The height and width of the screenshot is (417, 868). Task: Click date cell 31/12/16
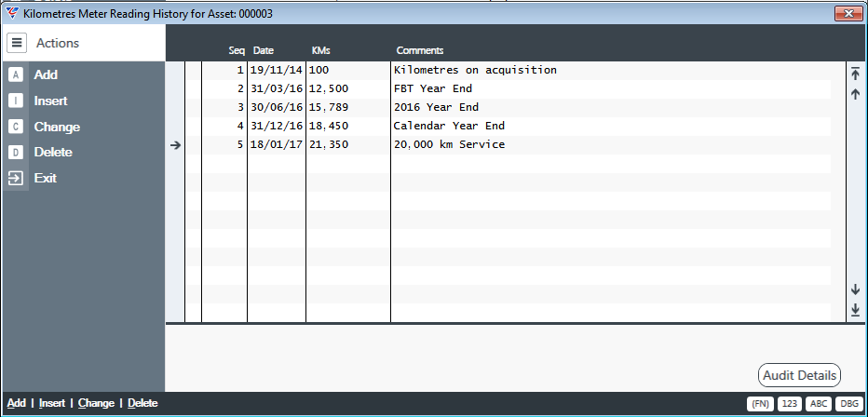[277, 126]
